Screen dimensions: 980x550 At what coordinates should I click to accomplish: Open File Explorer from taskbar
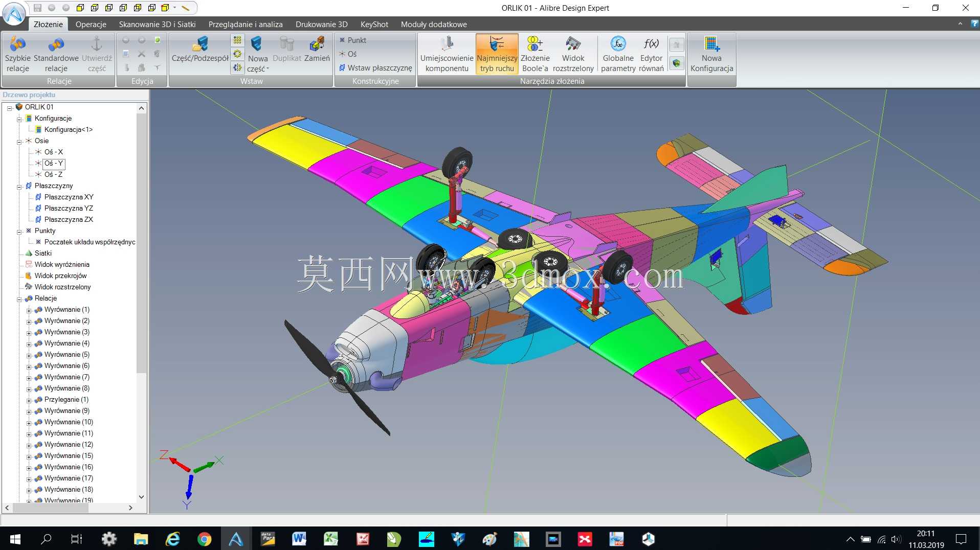pos(141,539)
